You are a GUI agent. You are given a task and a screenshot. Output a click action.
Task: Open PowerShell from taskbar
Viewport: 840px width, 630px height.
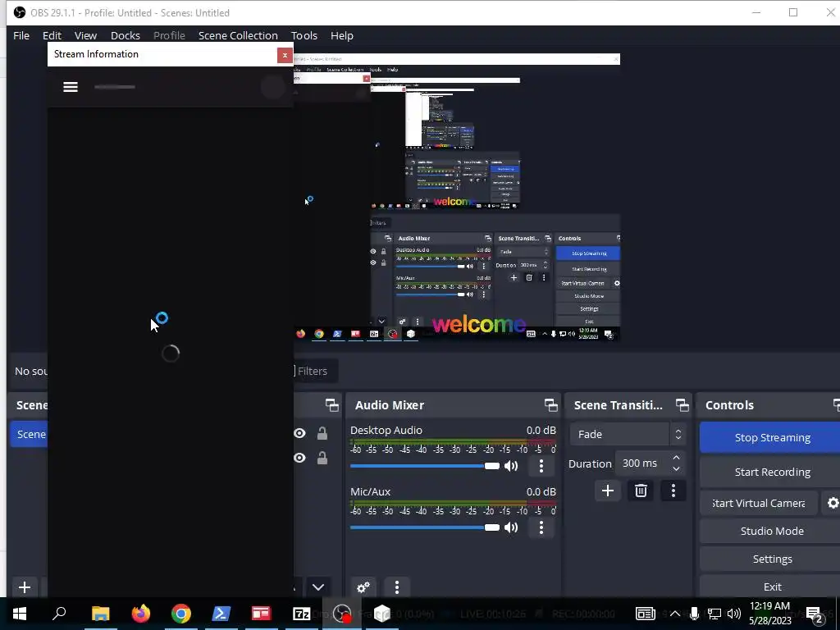click(x=221, y=614)
